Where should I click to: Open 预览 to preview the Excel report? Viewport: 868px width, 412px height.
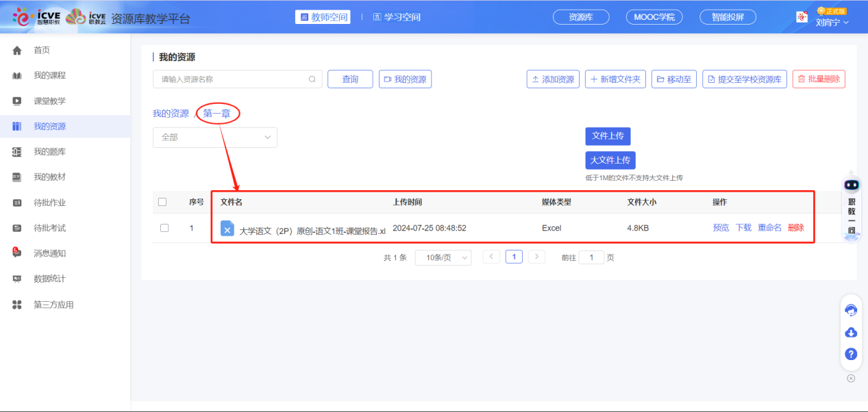click(x=720, y=227)
